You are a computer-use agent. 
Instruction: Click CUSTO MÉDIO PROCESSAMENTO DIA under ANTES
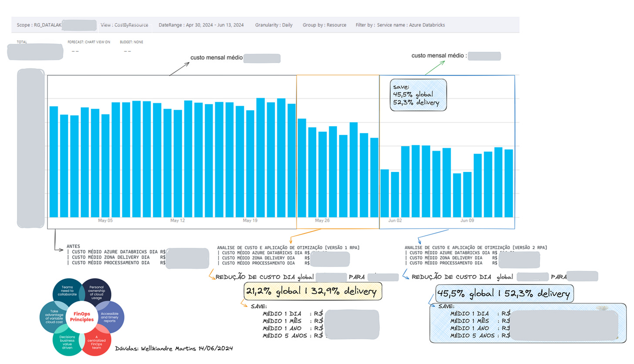pyautogui.click(x=110, y=263)
